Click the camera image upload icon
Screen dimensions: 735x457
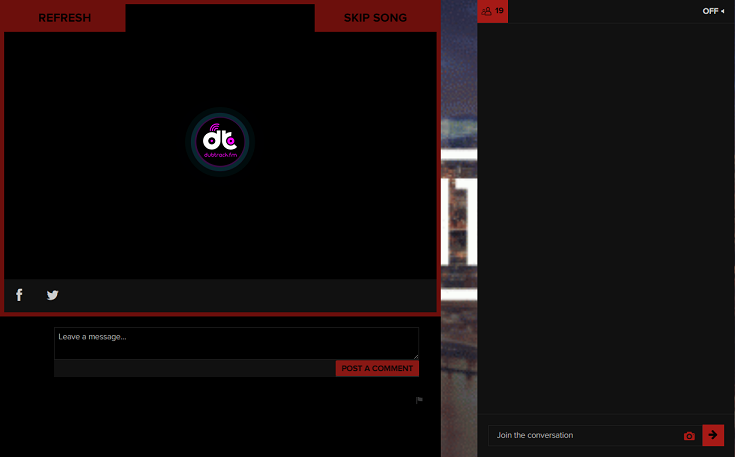[x=689, y=436]
